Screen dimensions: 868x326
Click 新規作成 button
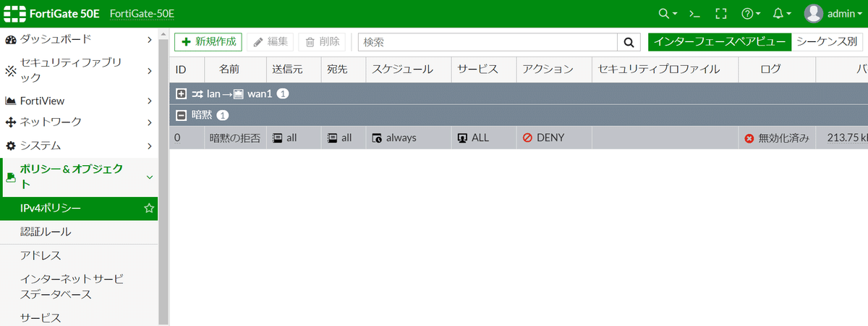[208, 42]
